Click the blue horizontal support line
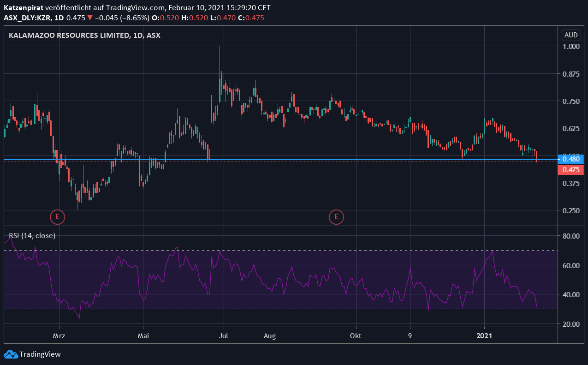This screenshot has width=588, height=365. click(280, 159)
